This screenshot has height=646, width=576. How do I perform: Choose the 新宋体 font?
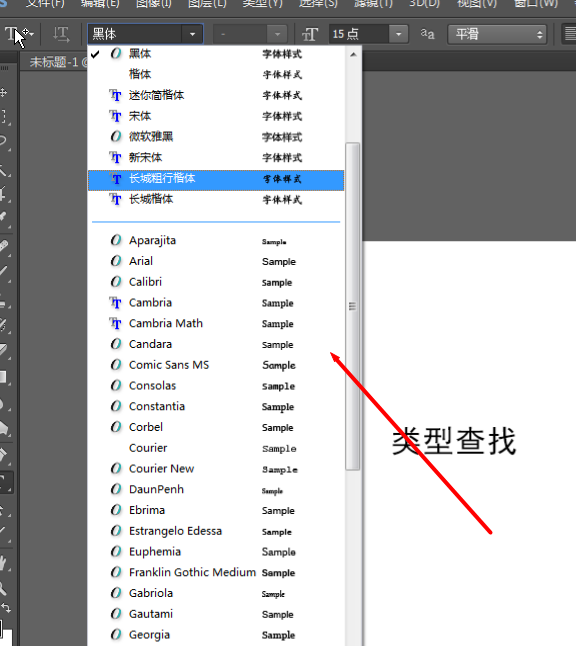click(216, 157)
